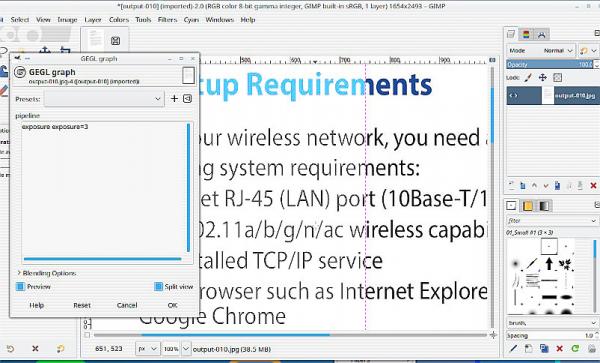This screenshot has width=600, height=363.
Task: Create a new brush
Action: point(528,348)
